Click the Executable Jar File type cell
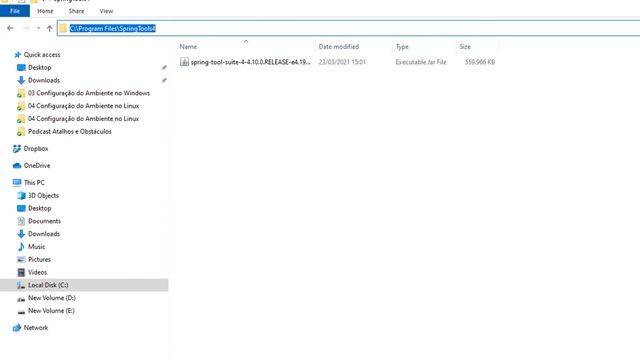Image resolution: width=640 pixels, height=360 pixels. point(421,62)
